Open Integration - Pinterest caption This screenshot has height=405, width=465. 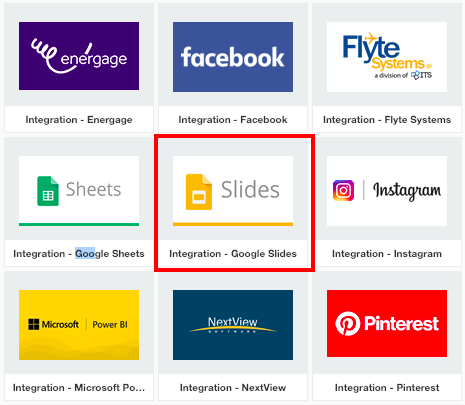click(x=387, y=388)
